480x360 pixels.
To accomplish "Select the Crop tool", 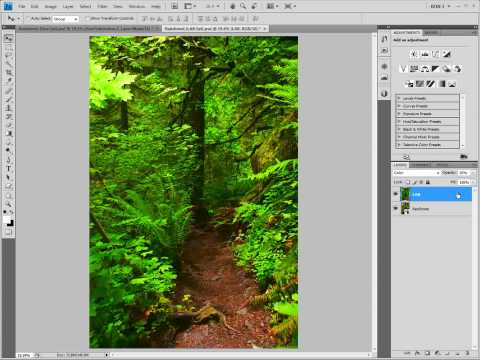I will coord(9,72).
